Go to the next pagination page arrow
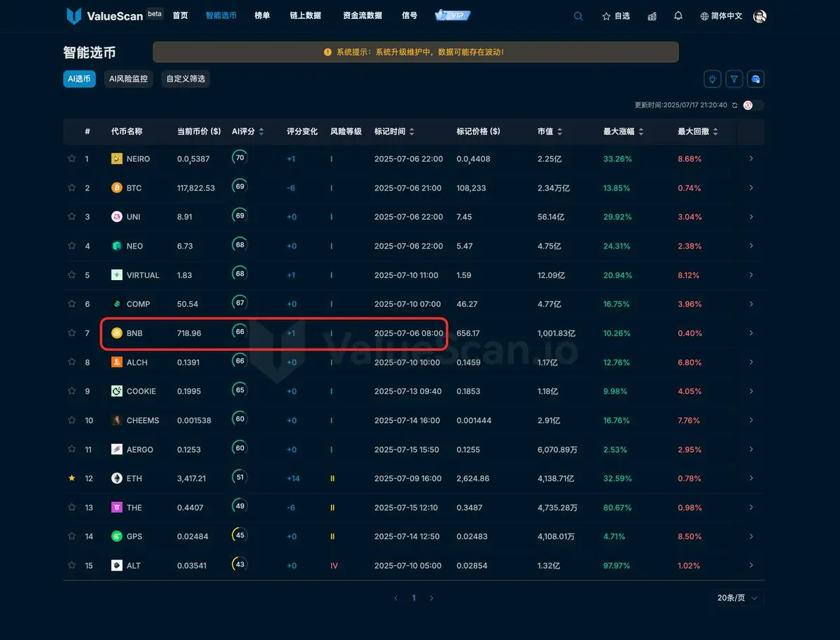Viewport: 840px width, 640px height. 431,598
